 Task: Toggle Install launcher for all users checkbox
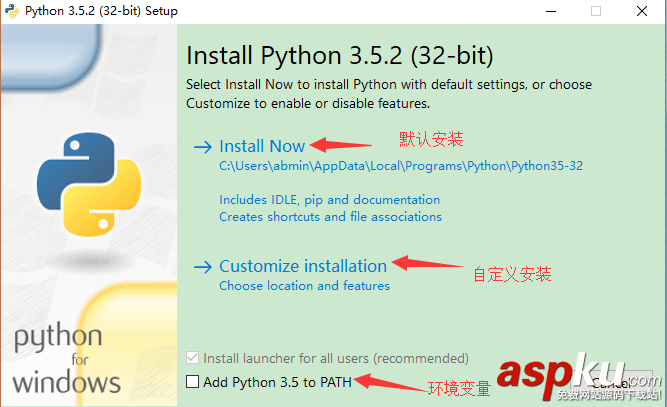click(x=192, y=358)
